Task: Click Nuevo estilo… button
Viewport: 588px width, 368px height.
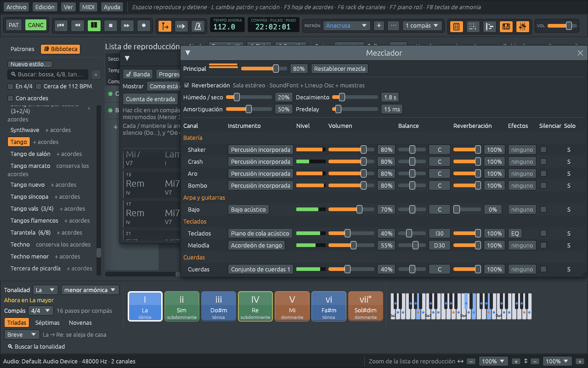Action: point(30,64)
